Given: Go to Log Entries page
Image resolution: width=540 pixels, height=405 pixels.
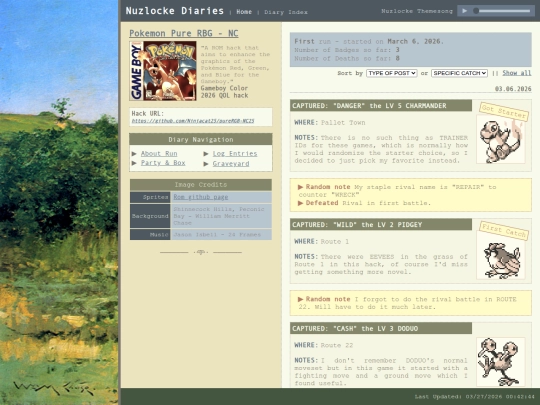Looking at the screenshot, I should [235, 154].
